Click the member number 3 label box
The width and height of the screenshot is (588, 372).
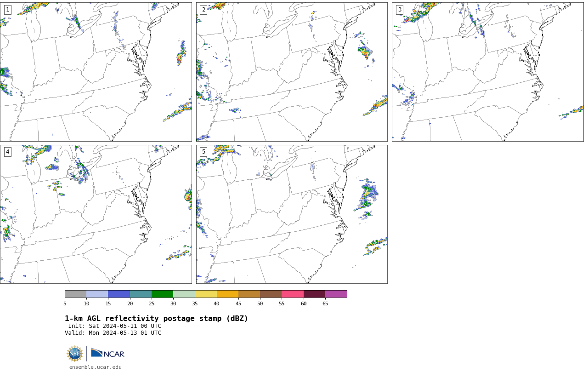pyautogui.click(x=399, y=10)
